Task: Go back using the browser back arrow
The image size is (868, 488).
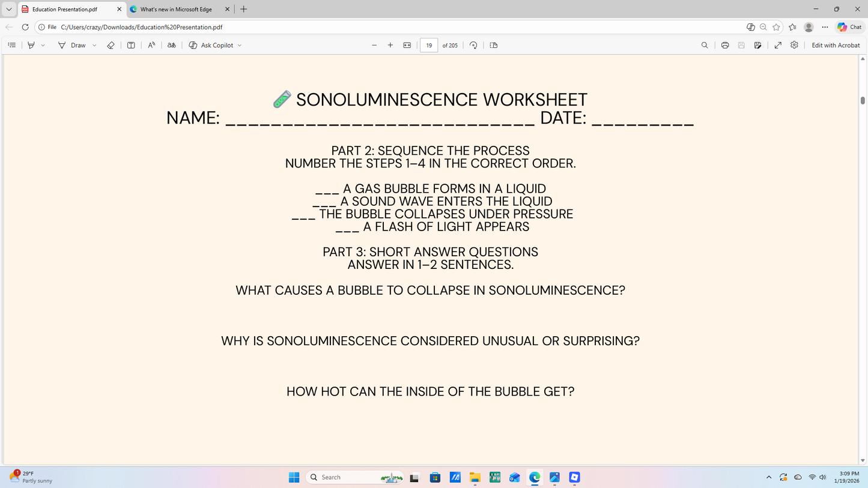Action: pyautogui.click(x=9, y=27)
